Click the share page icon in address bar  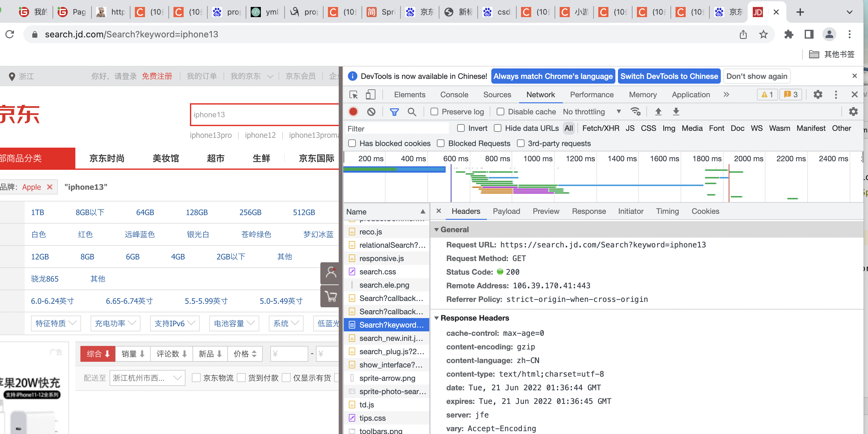pos(743,35)
